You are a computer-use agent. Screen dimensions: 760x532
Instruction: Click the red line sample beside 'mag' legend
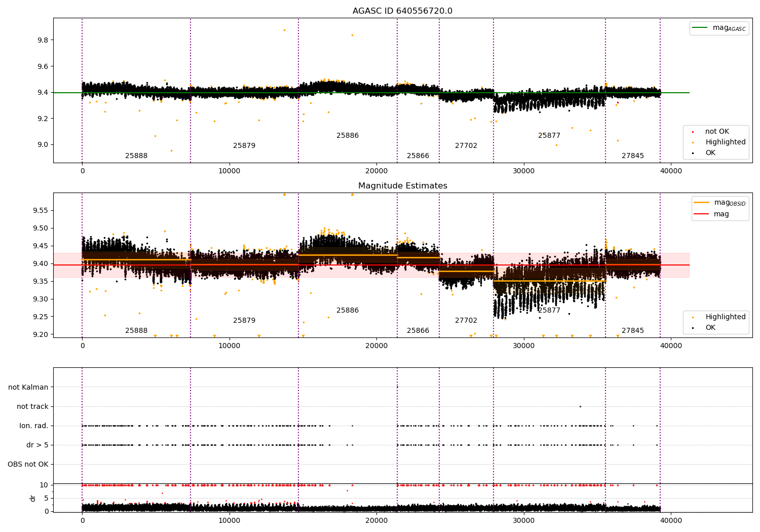tap(702, 214)
